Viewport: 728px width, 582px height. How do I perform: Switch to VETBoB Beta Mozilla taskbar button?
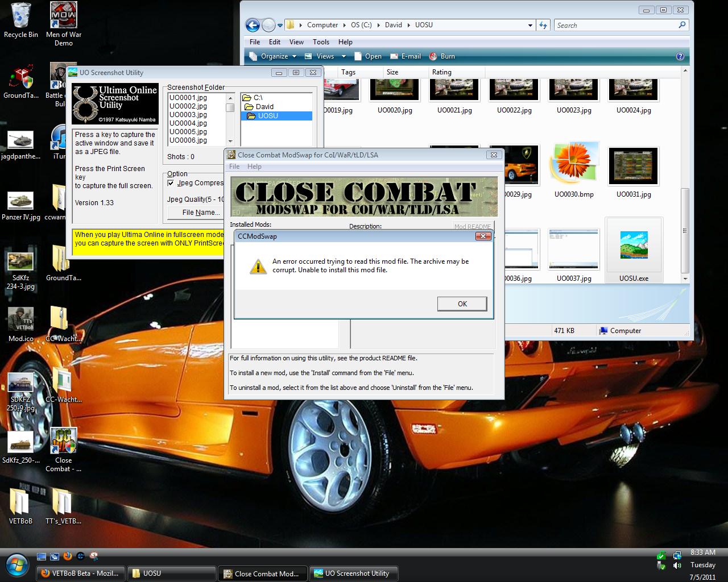(81, 573)
